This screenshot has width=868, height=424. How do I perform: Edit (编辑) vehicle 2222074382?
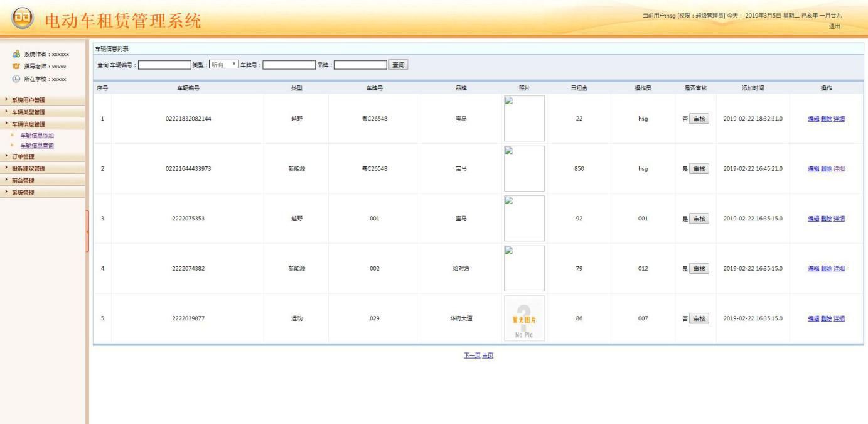pos(813,269)
